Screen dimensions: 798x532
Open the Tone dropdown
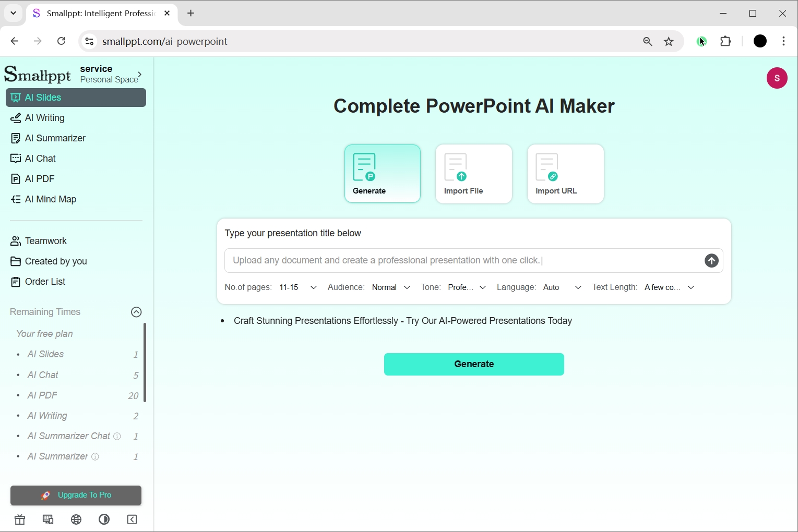click(x=467, y=287)
